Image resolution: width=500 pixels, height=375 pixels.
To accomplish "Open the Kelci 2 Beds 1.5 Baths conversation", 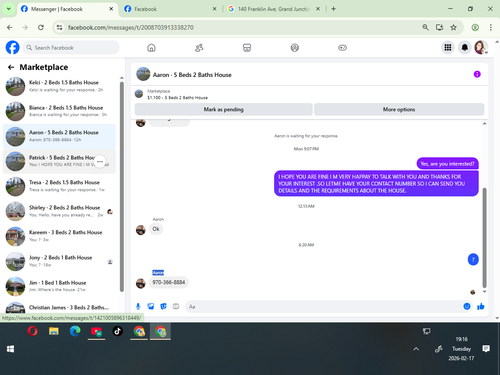I will coord(59,86).
